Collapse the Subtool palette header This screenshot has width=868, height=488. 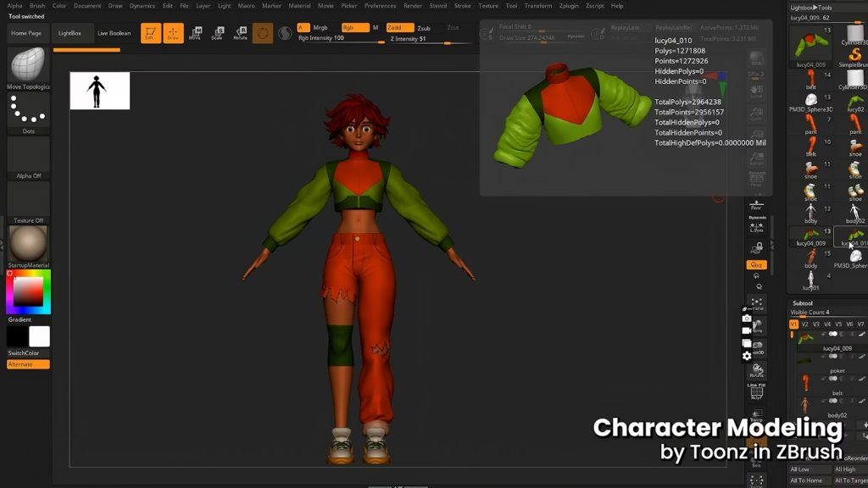click(x=802, y=303)
